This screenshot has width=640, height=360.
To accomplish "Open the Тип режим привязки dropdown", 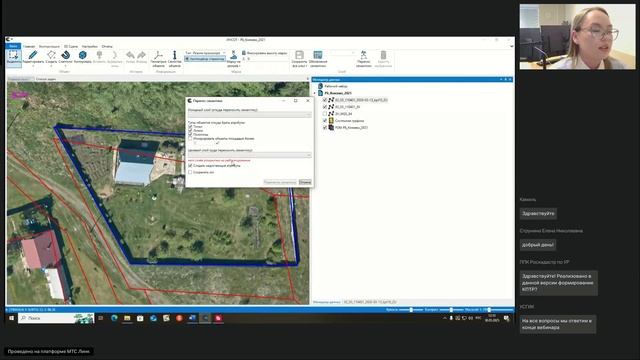I will [205, 53].
